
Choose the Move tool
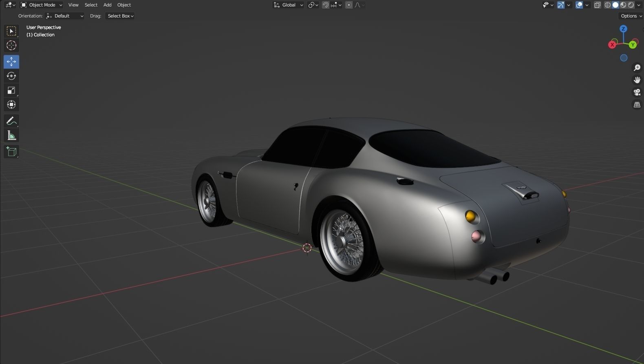11,62
